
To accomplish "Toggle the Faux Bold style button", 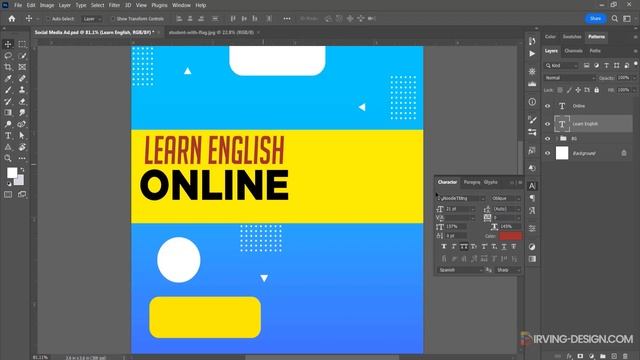I will 444,247.
